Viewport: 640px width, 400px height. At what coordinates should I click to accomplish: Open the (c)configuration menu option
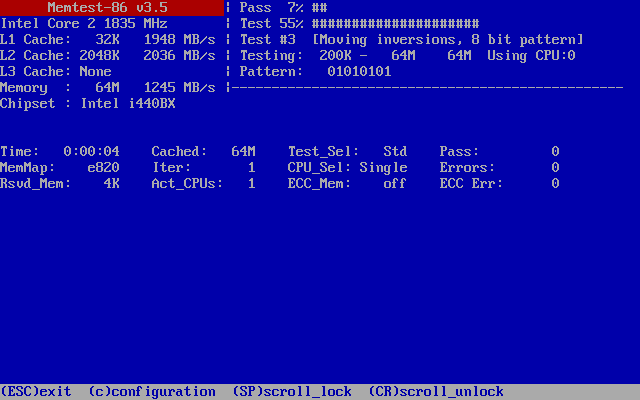coord(152,392)
